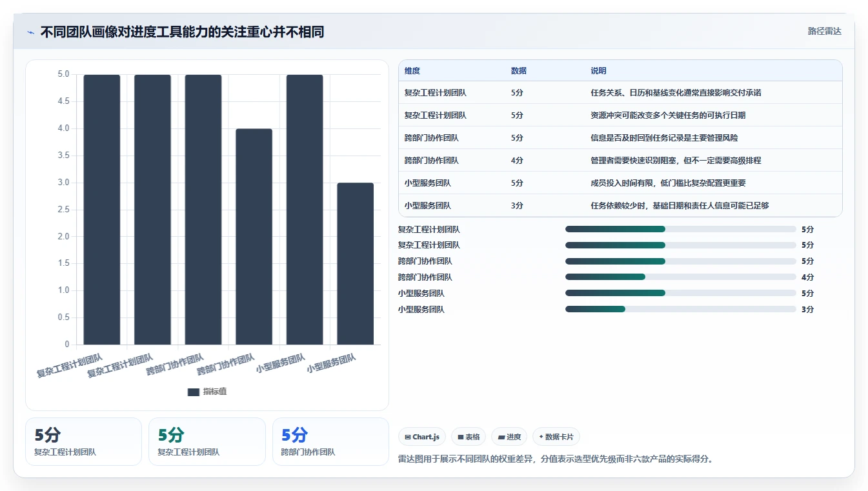Click the 小型服务团队 progress bar showing 5分

coord(680,293)
